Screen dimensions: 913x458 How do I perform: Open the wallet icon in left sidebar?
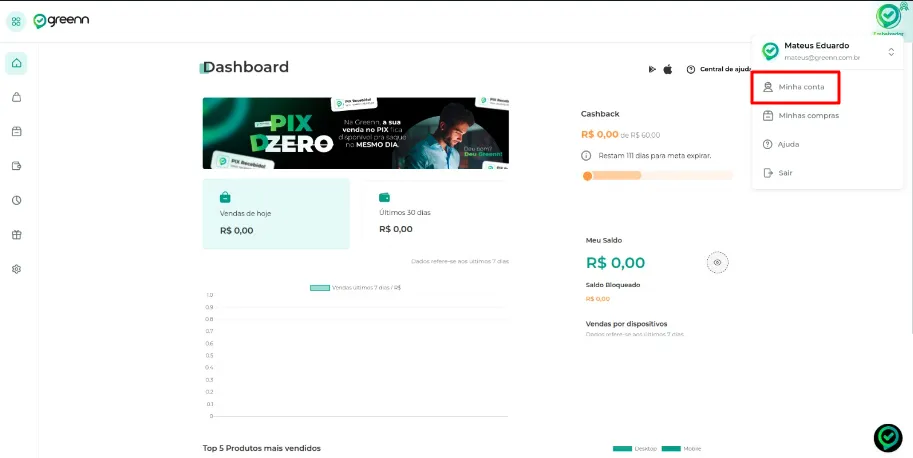tap(16, 166)
